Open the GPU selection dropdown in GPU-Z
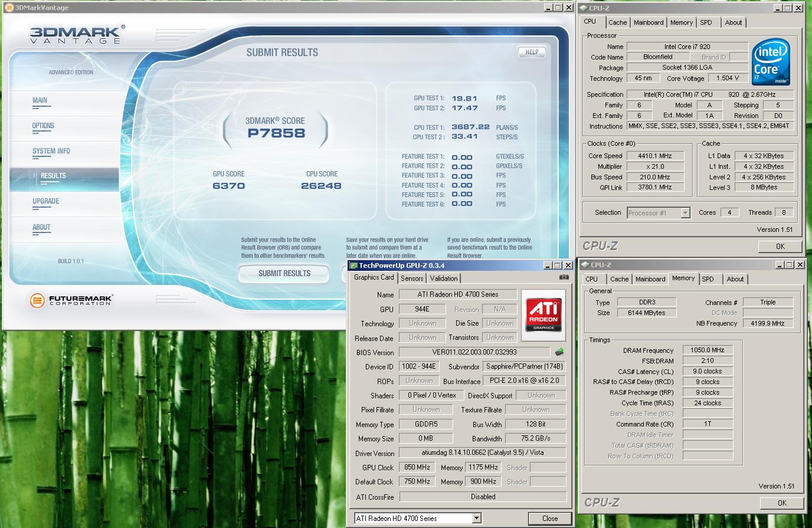This screenshot has height=528, width=812. (476, 519)
